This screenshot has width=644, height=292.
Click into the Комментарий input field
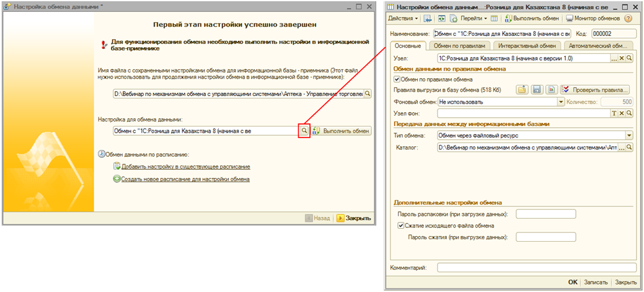coord(537,268)
